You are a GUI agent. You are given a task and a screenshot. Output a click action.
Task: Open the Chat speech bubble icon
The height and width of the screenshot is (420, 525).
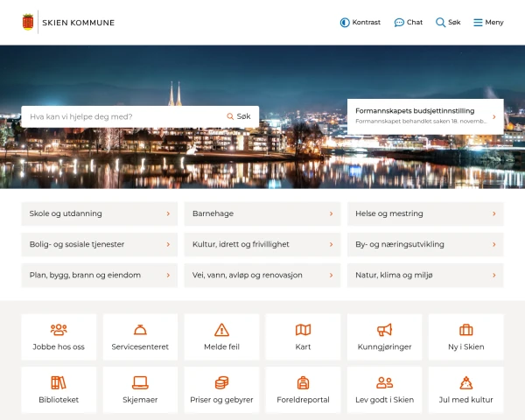click(x=399, y=22)
